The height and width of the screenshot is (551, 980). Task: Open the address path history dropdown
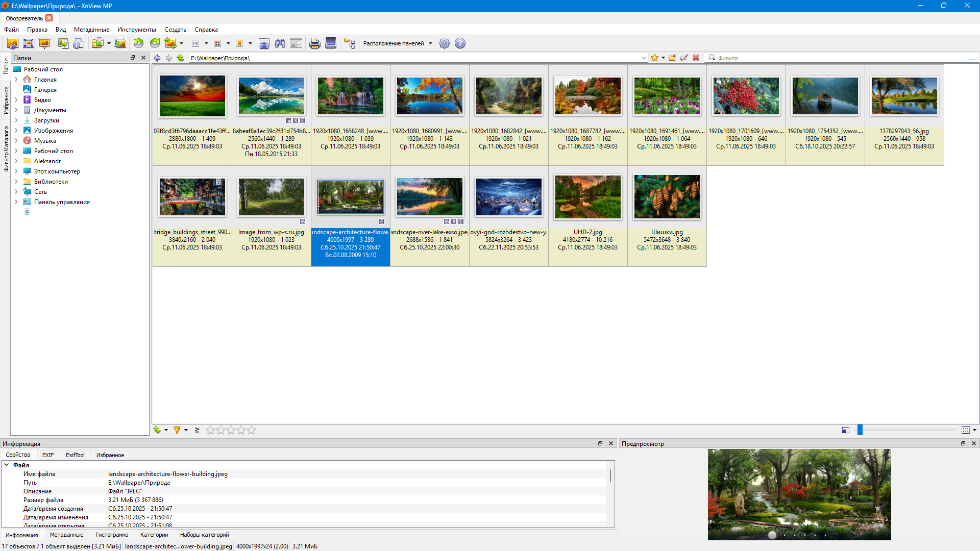pos(644,58)
